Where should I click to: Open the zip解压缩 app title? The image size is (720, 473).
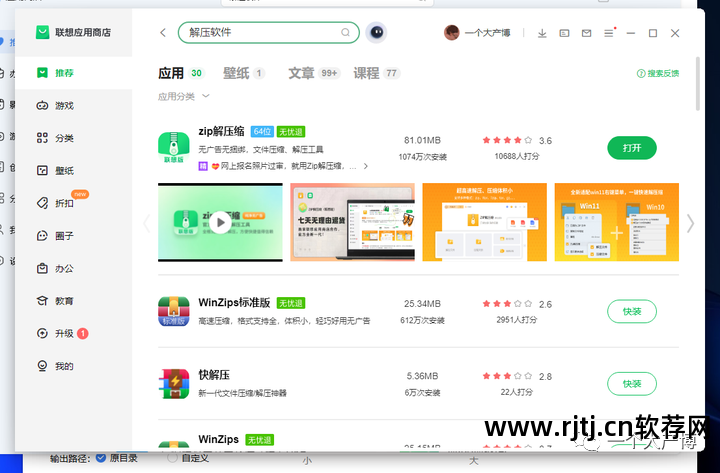click(x=221, y=131)
